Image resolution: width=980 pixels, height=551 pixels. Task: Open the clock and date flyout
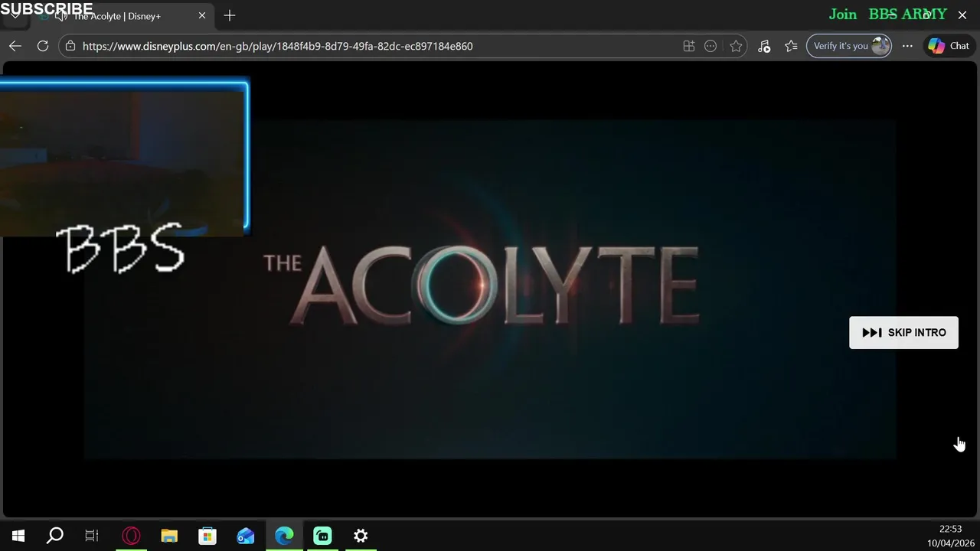pyautogui.click(x=950, y=536)
